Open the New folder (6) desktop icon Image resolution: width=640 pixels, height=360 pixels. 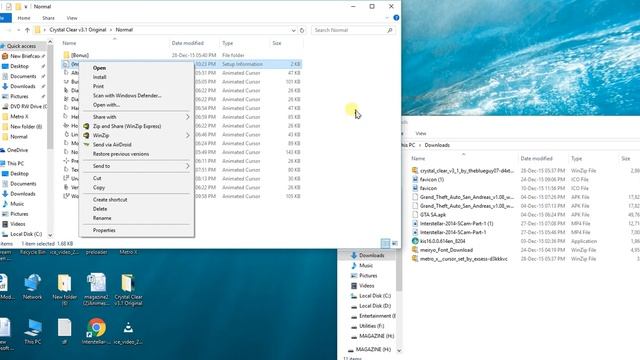click(x=64, y=289)
